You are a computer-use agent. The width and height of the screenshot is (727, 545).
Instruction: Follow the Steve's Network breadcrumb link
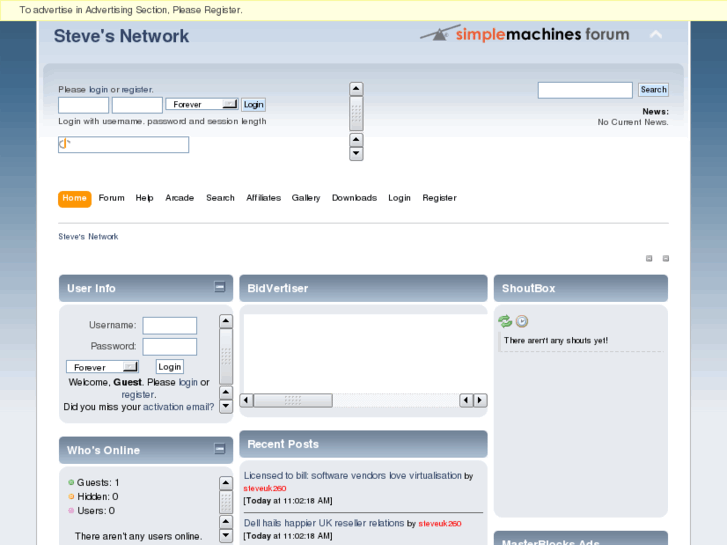click(88, 237)
